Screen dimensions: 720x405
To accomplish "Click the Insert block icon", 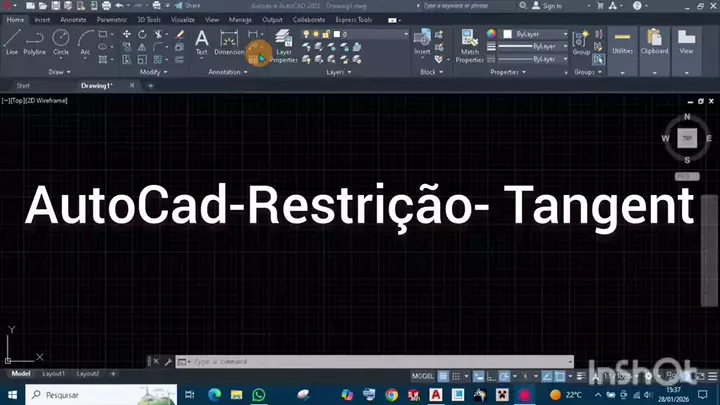I will pyautogui.click(x=423, y=40).
